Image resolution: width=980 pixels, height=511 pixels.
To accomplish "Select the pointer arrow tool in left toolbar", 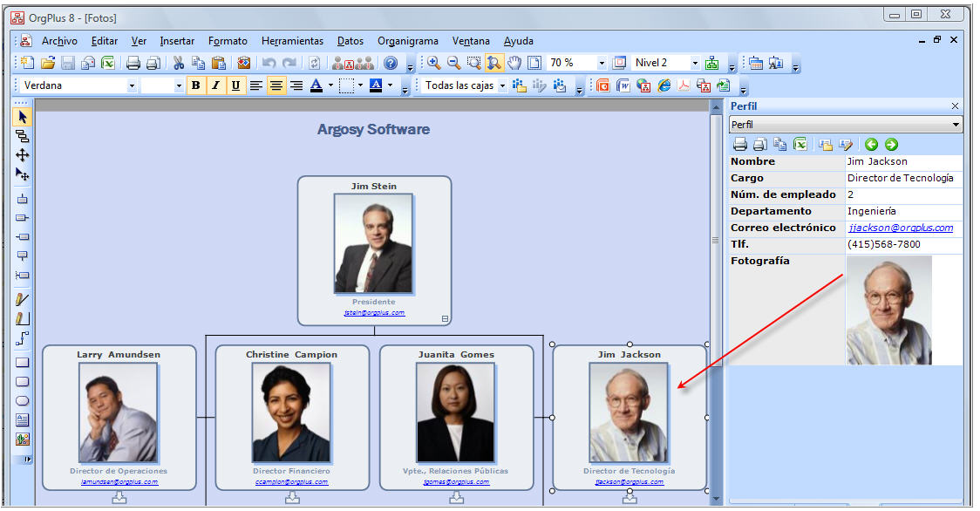I will point(23,117).
